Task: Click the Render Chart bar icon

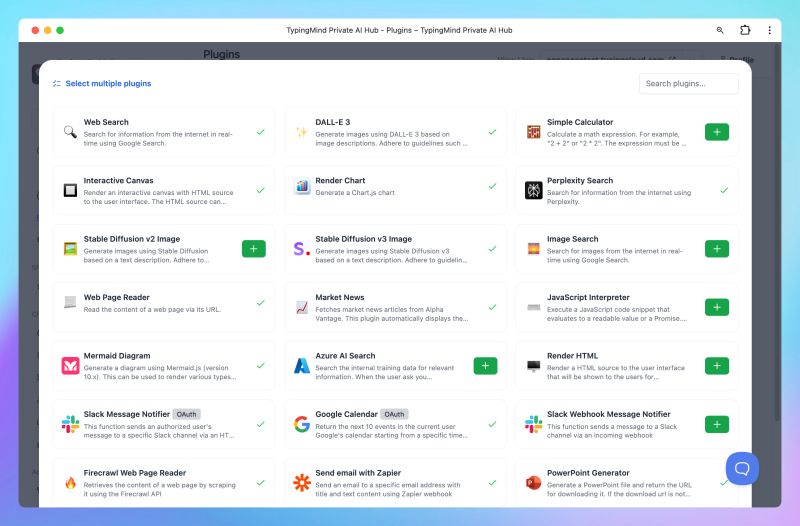Action: tap(302, 186)
